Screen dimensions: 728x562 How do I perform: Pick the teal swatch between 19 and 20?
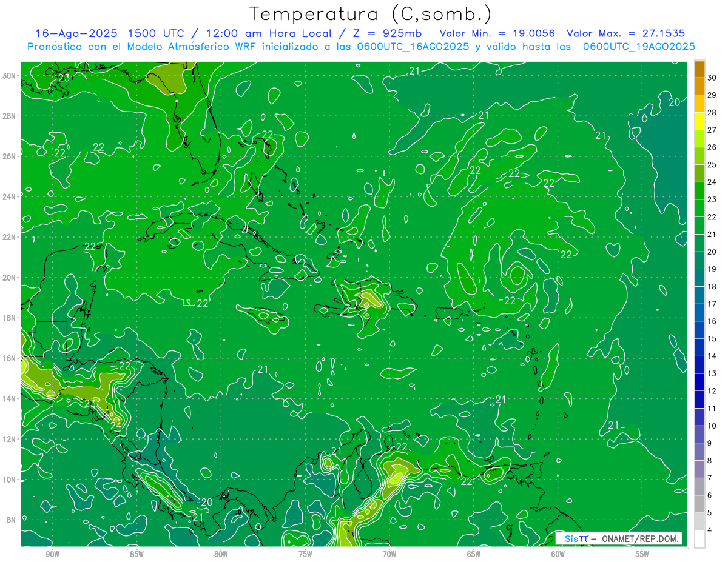(x=699, y=261)
